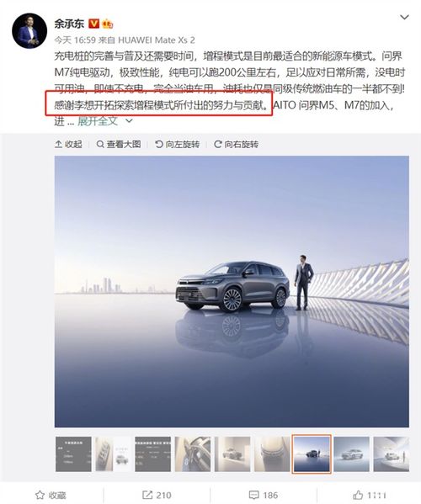This screenshot has width=421, height=504.
Task: Select the white car thumbnail after highlighted one
Action: 351,454
